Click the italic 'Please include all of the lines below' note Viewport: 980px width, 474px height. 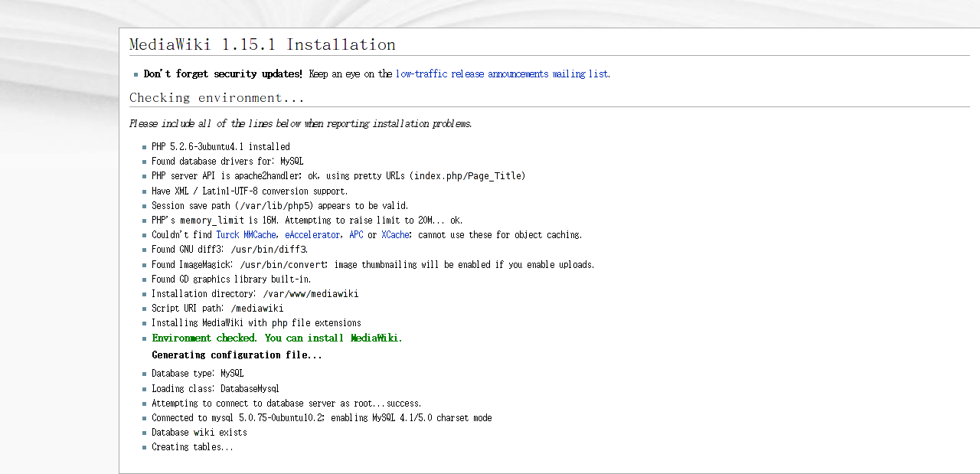[x=301, y=124]
